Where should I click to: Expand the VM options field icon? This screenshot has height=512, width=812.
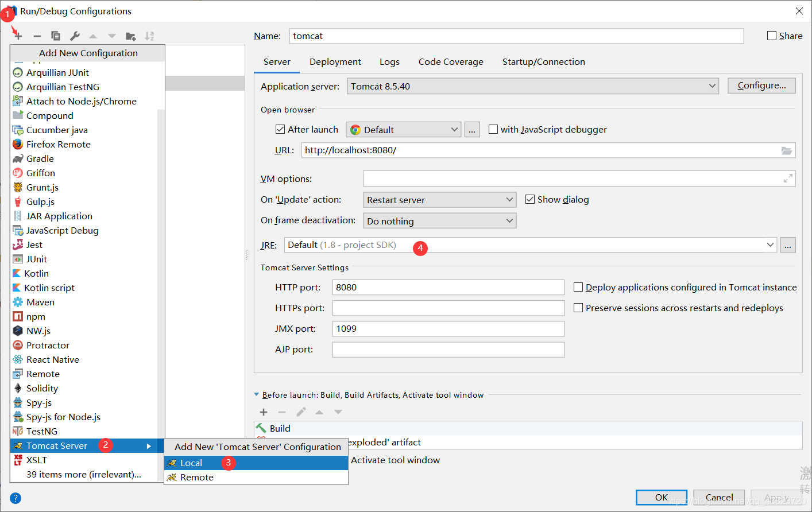click(788, 179)
